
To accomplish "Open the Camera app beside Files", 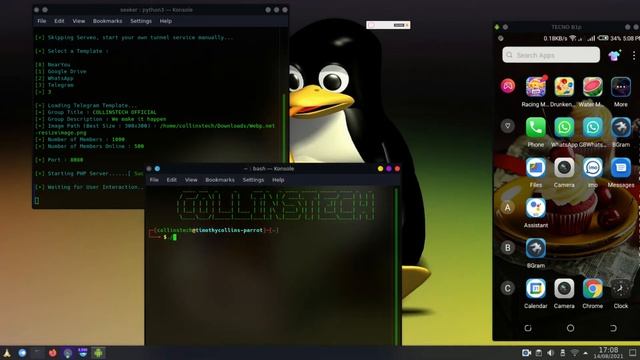I will pyautogui.click(x=564, y=167).
